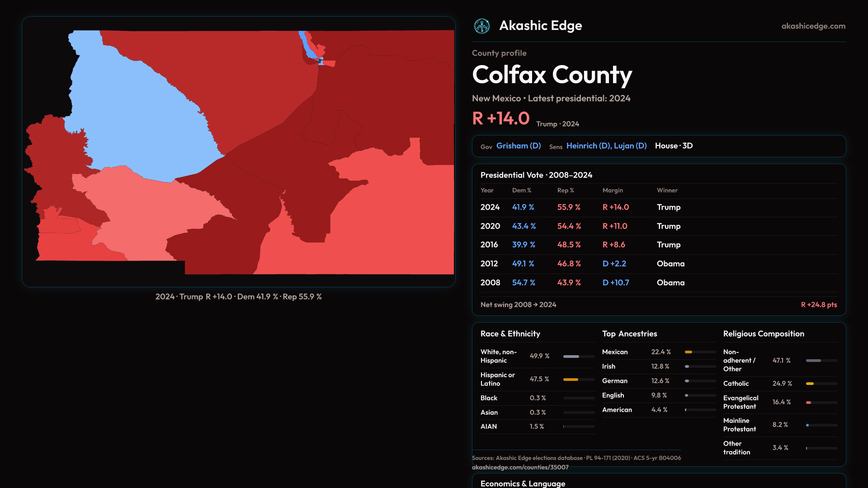Click the Hispanic or Latino percentage bar
This screenshot has height=488, width=868.
[x=571, y=380]
